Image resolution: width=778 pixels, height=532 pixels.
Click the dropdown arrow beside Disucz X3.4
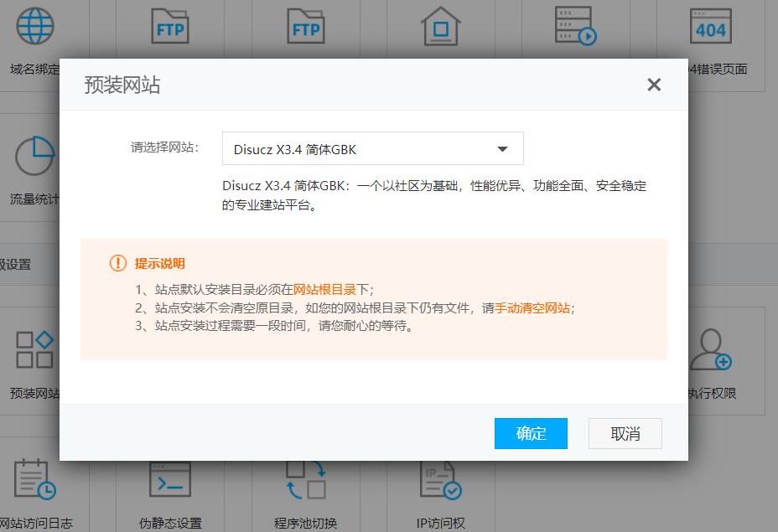click(502, 149)
